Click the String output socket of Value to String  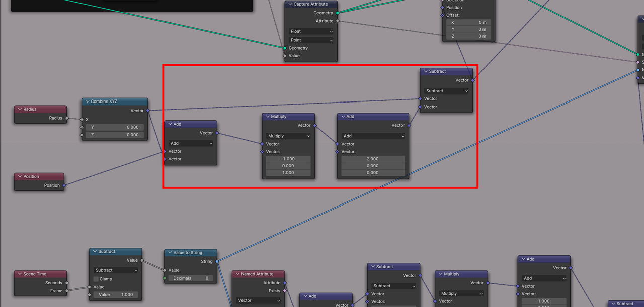point(217,261)
